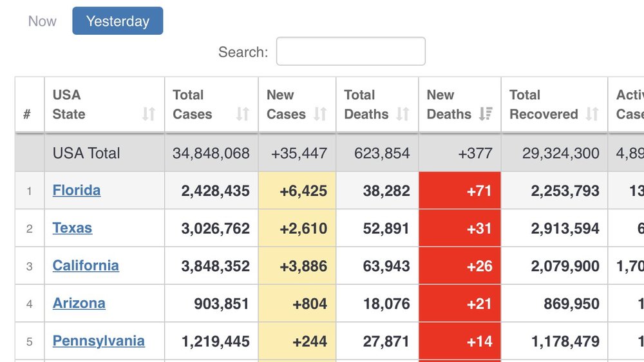Viewport: 644px width, 362px height.
Task: Click Florida's red +71 new deaths cell
Action: [x=460, y=191]
